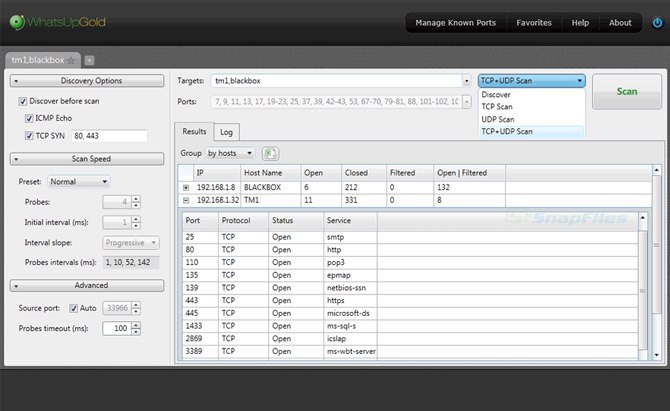The width and height of the screenshot is (670, 411).
Task: Decrease Probes timeout with down arrow
Action: (136, 332)
